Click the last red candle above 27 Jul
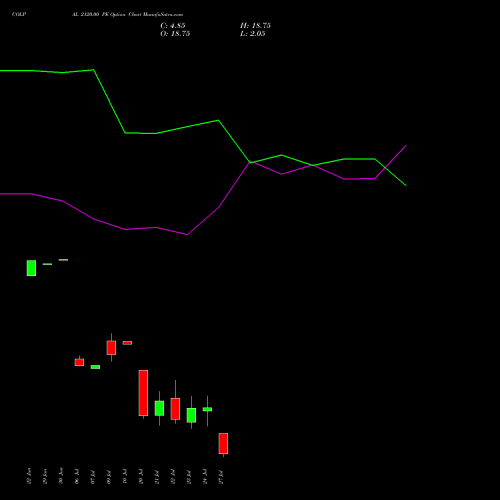 point(223,444)
